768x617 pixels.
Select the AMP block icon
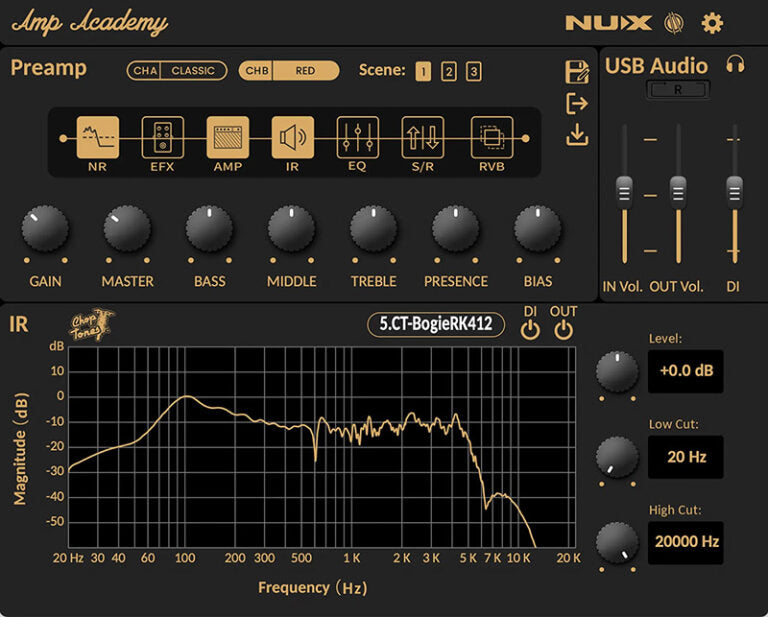pyautogui.click(x=228, y=137)
